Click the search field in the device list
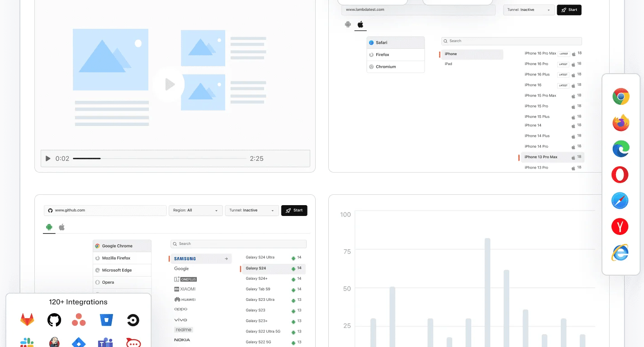644x347 pixels. coord(238,244)
